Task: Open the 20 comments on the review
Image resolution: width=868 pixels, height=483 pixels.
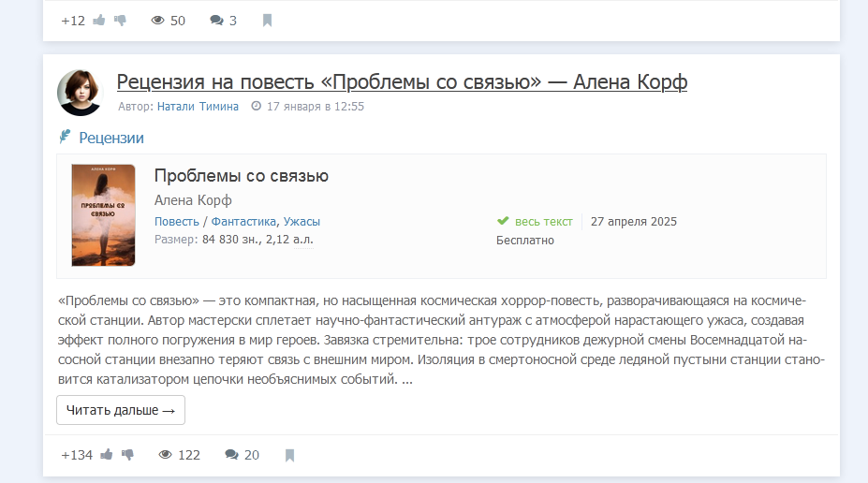Action: click(242, 455)
